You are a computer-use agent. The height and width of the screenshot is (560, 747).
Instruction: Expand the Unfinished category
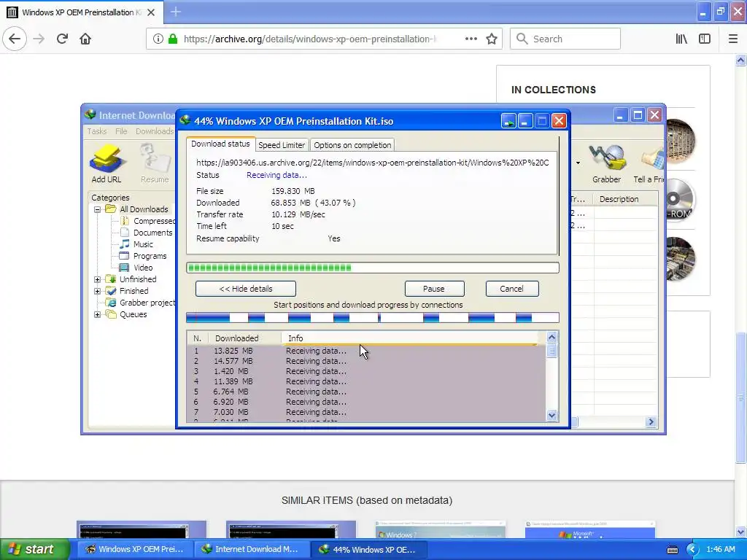pos(97,279)
